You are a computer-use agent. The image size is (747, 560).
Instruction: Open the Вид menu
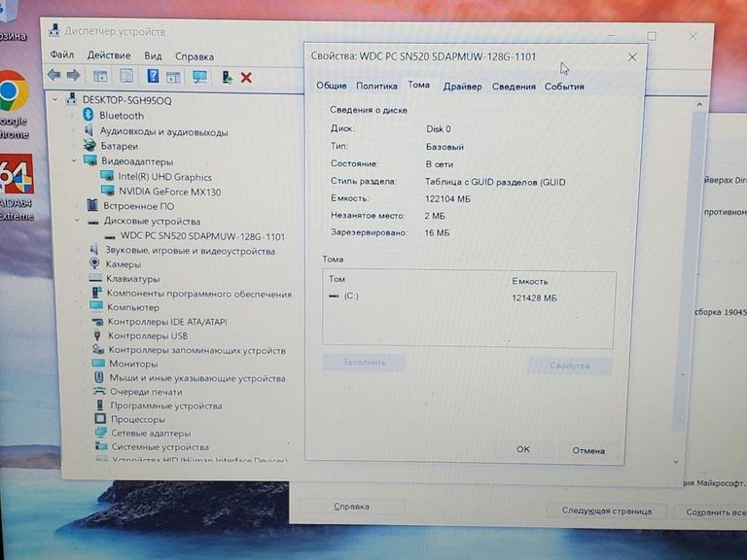tap(153, 55)
